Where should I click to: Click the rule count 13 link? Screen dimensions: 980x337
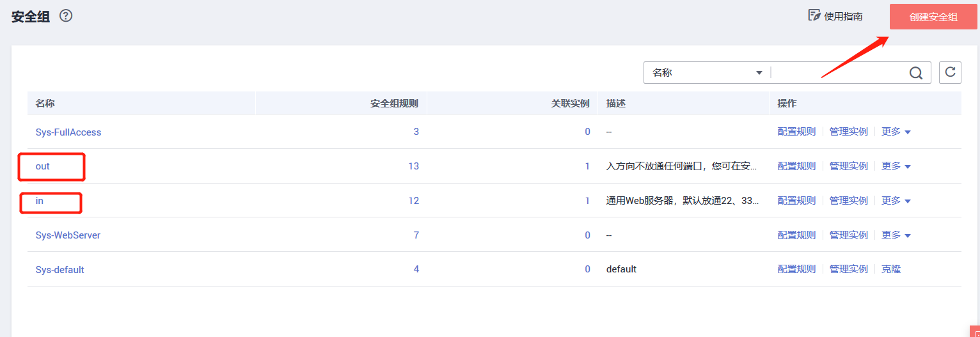tap(413, 166)
